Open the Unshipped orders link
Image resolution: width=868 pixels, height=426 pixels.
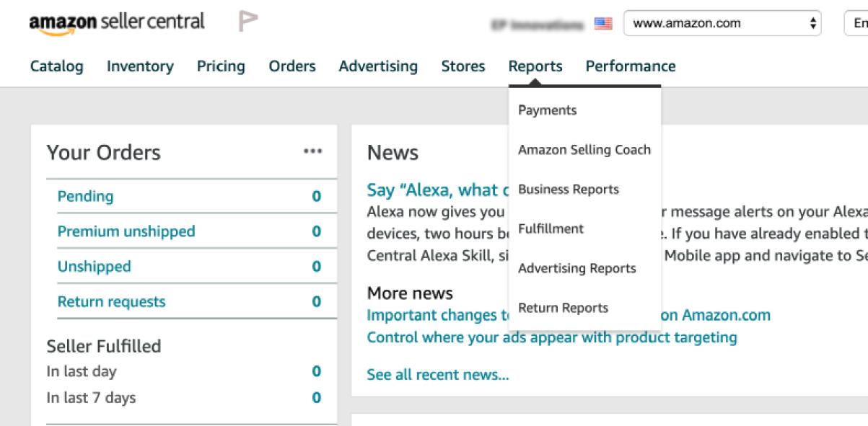[94, 267]
